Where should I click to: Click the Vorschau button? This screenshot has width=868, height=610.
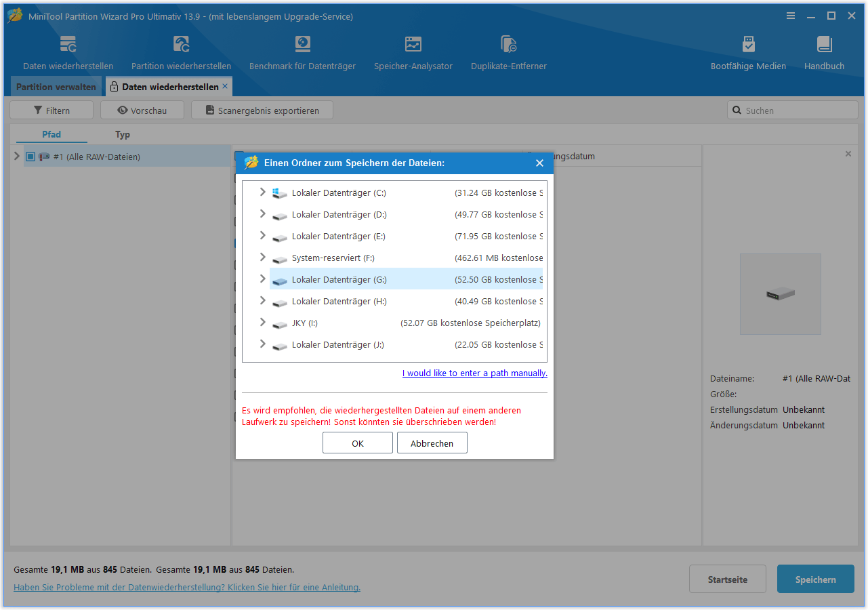coord(142,110)
